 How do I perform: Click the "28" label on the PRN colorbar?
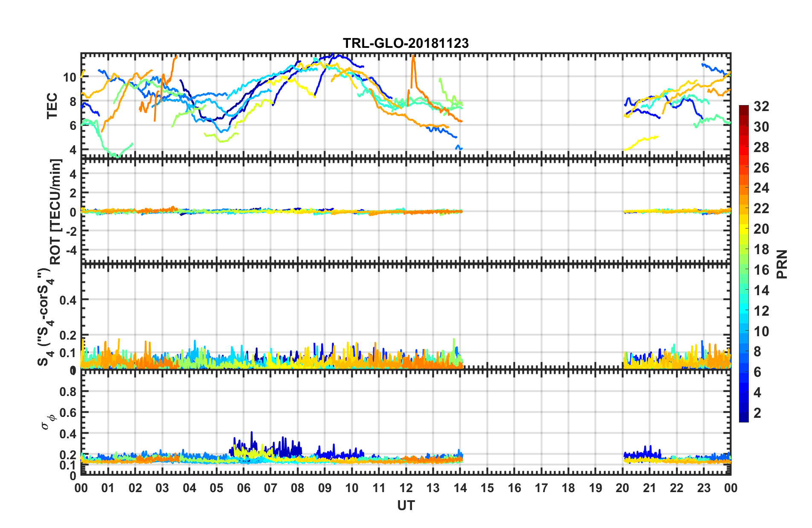(761, 147)
